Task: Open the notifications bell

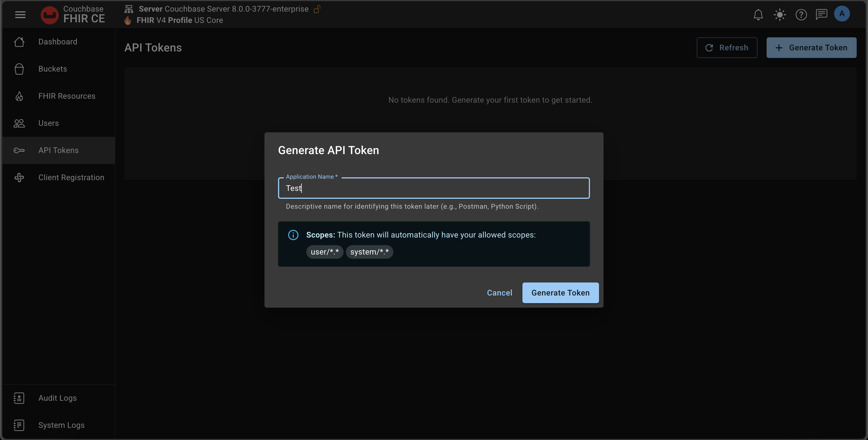Action: [758, 14]
